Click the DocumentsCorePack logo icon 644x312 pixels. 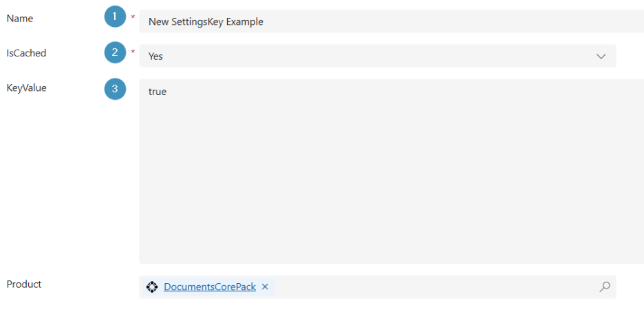point(152,287)
